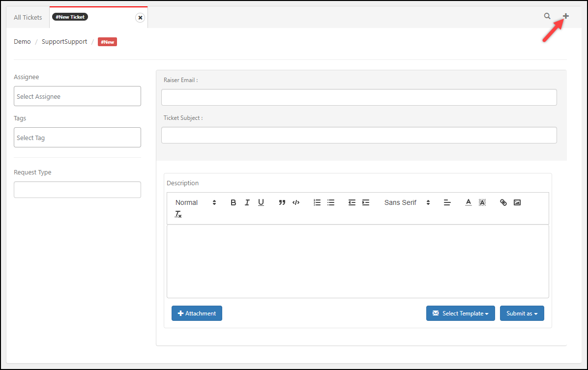The width and height of the screenshot is (588, 370).
Task: Click the plus icon to add ticket
Action: pos(566,16)
